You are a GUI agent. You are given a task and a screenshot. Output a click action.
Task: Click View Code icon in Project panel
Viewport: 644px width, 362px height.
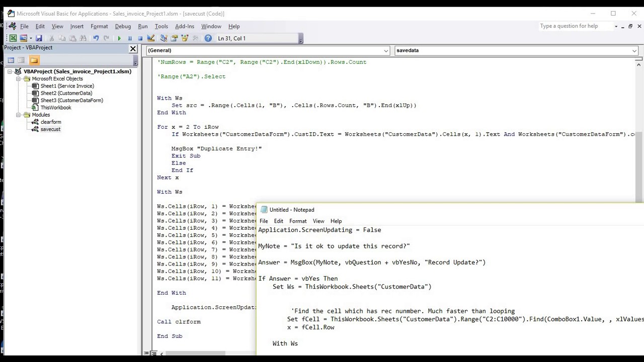11,60
